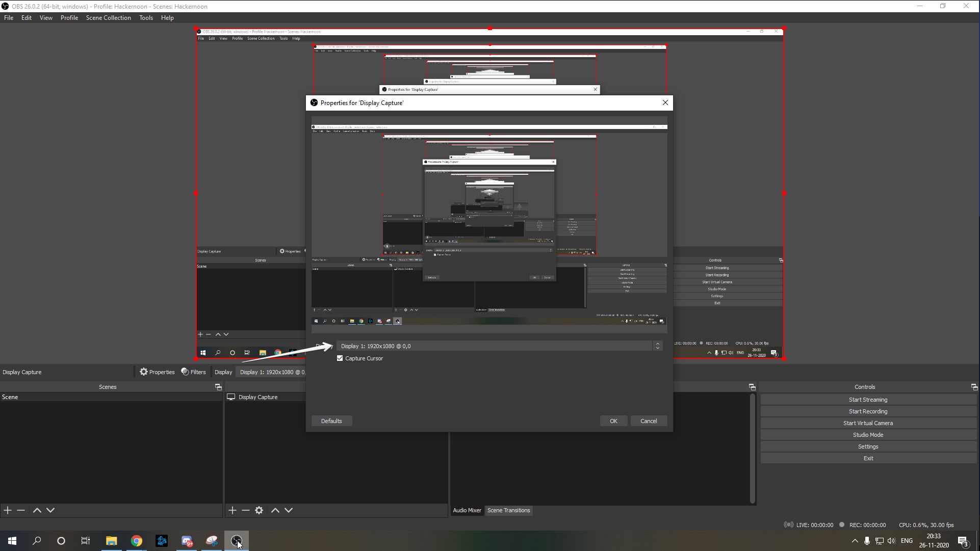Add a new source with plus icon
Viewport: 980px width, 551px height.
pyautogui.click(x=233, y=510)
